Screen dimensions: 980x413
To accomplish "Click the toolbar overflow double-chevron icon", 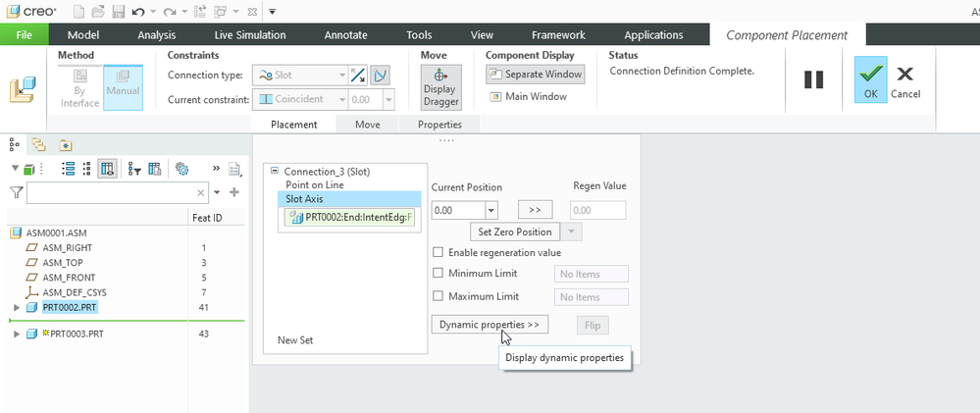I will click(216, 169).
